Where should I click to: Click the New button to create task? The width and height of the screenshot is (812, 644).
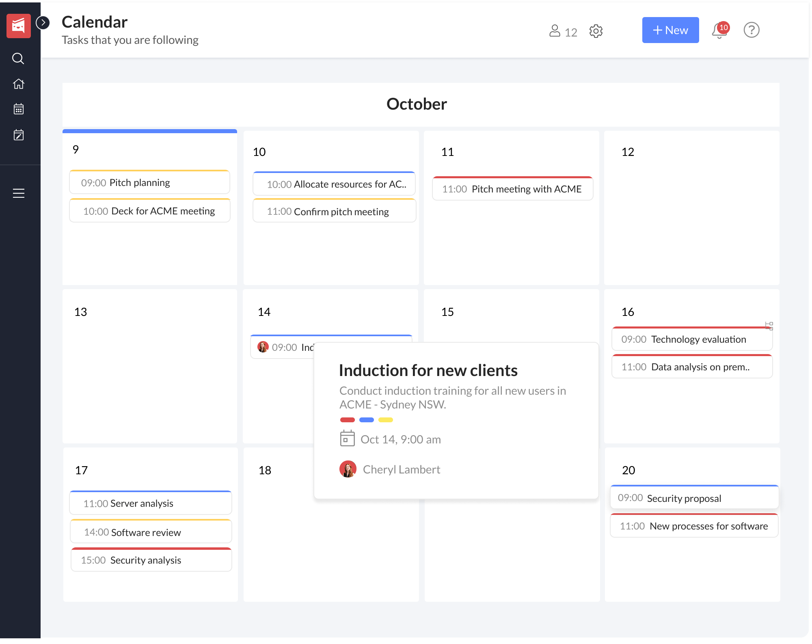point(670,30)
